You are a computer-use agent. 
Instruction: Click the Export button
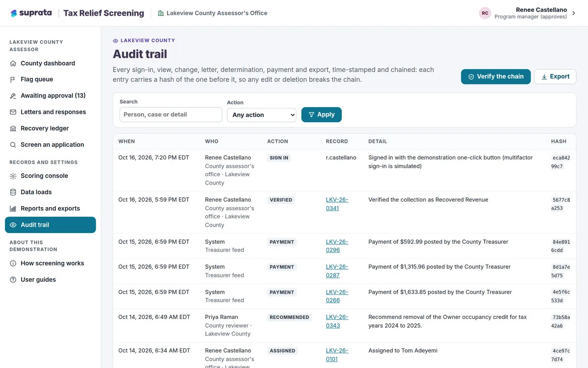[x=555, y=77]
